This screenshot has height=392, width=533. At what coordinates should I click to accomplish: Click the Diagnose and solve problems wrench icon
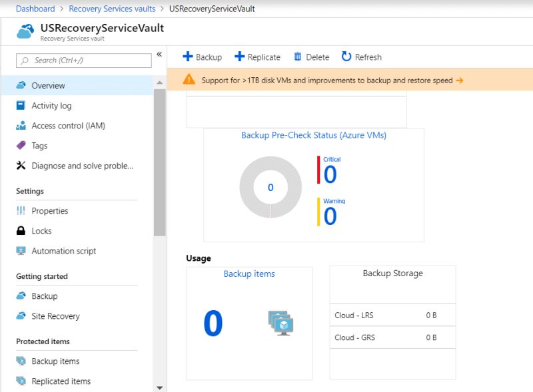21,165
